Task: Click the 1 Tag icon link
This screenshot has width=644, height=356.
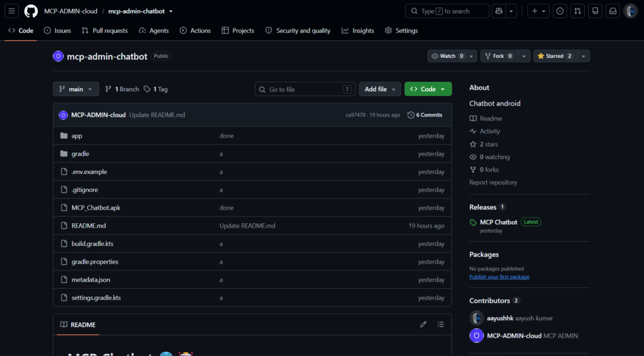Action: point(147,89)
